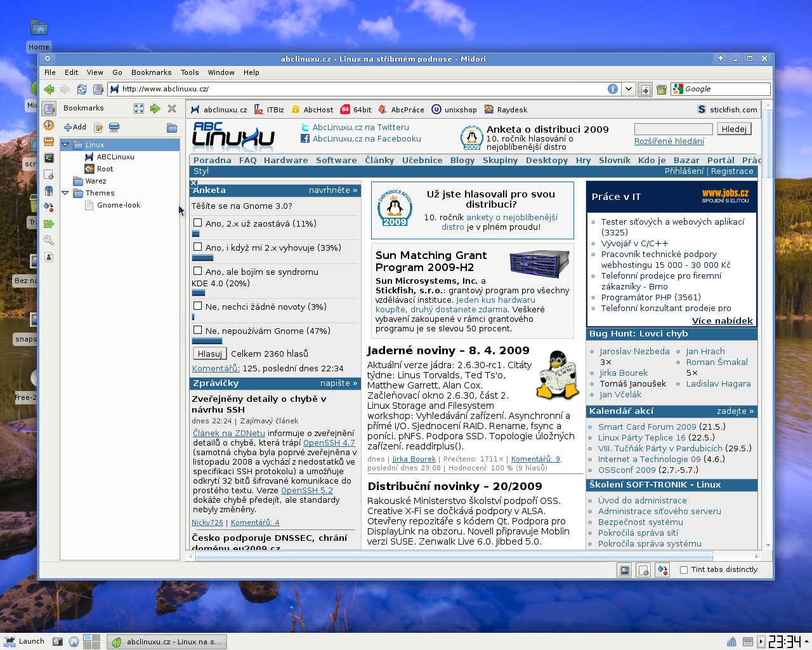812x650 pixels.
Task: Click the workspace pager in taskbar
Action: [91, 642]
